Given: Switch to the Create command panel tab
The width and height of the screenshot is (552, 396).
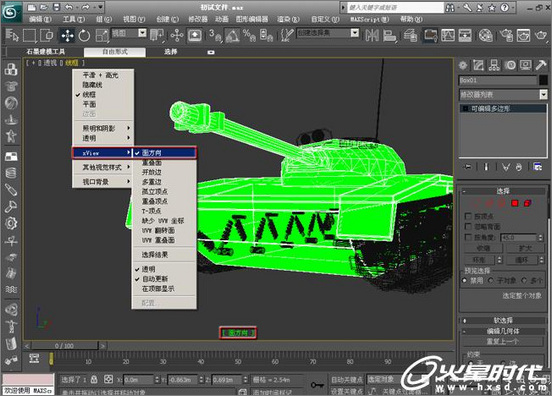Looking at the screenshot, I should [x=463, y=65].
